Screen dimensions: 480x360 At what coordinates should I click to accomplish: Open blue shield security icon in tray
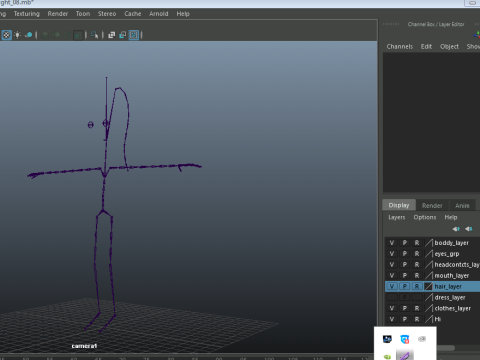[x=405, y=339]
